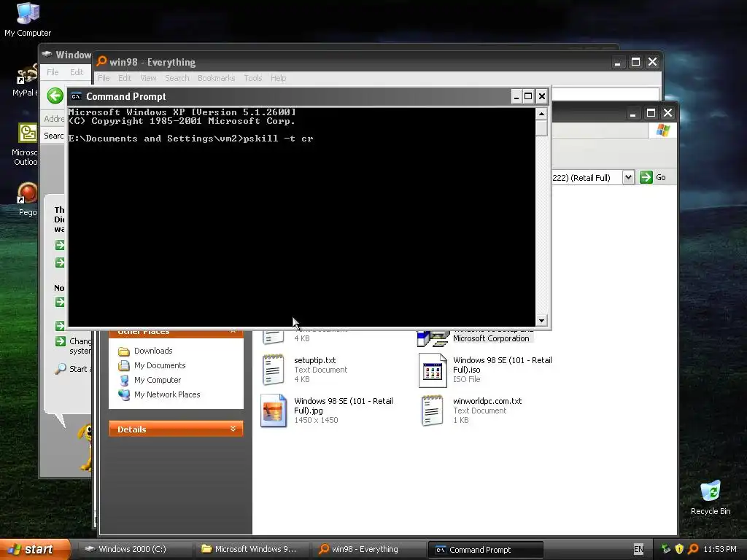
Task: Open the Search menu in Everything
Action: coord(177,78)
